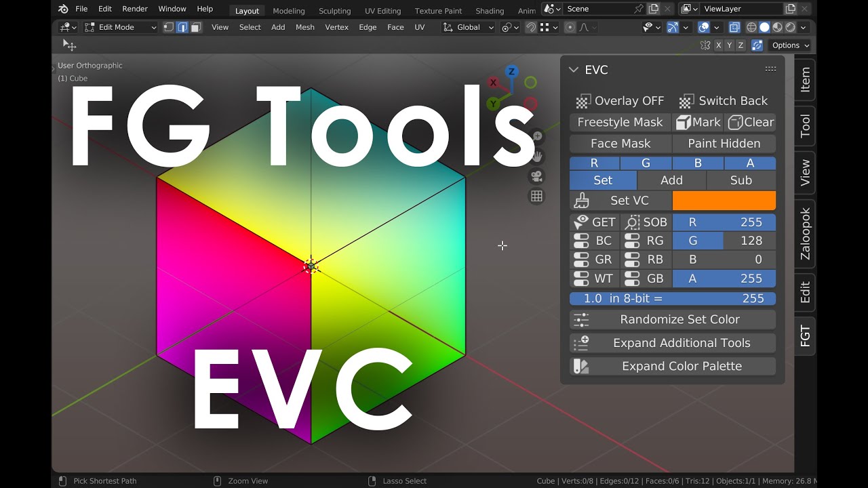This screenshot has width=868, height=488.
Task: Select edge select mode icon
Action: tap(182, 27)
